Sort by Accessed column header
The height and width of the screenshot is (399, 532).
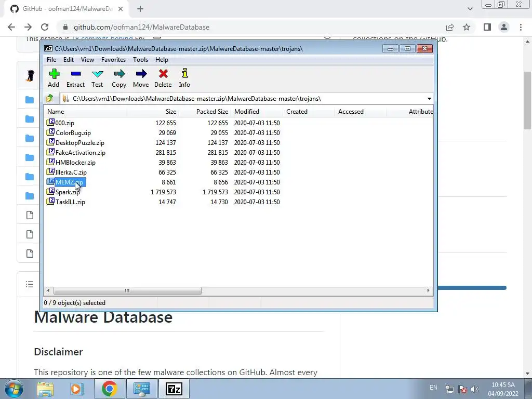tap(361, 112)
